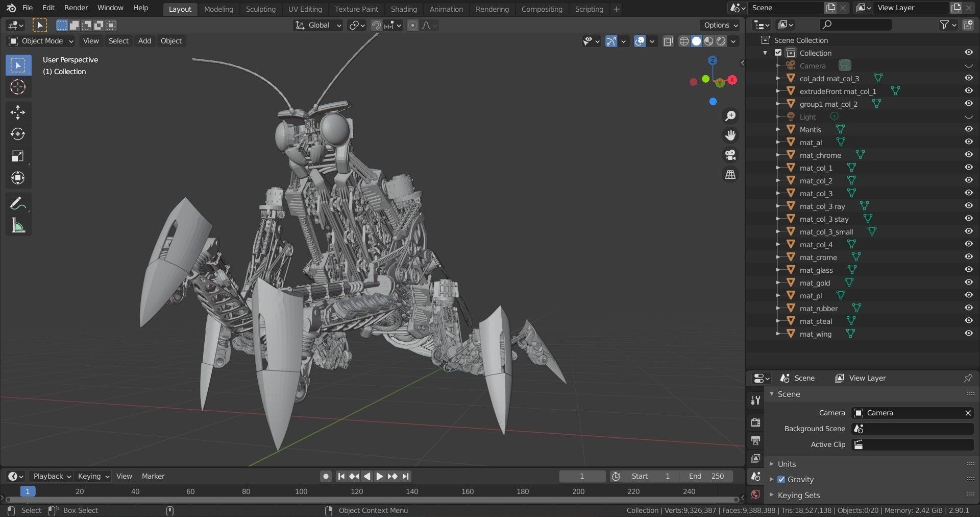This screenshot has height=517, width=980.
Task: Select the Move tool in the toolbar
Action: pyautogui.click(x=18, y=112)
